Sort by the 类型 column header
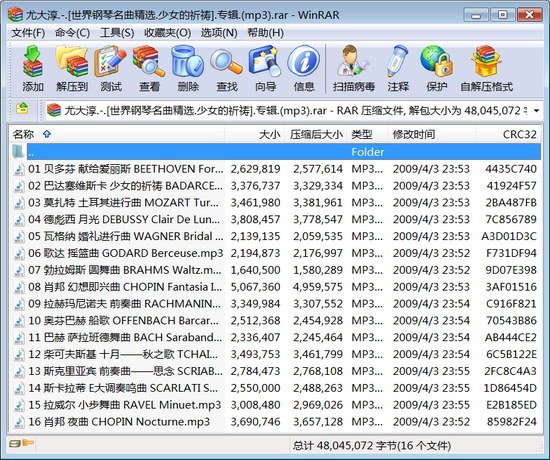Image resolution: width=550 pixels, height=460 pixels. tap(368, 134)
